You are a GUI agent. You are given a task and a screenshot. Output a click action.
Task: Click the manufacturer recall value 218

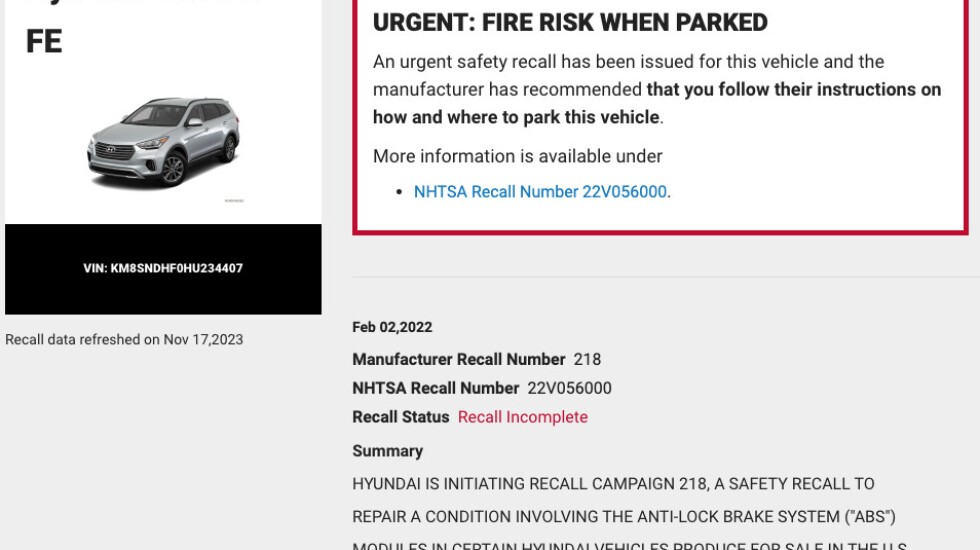[x=587, y=359]
